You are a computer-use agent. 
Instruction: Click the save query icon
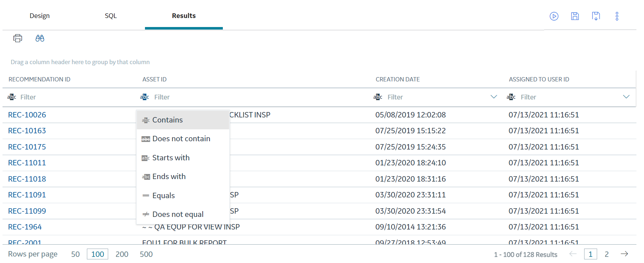(x=575, y=16)
